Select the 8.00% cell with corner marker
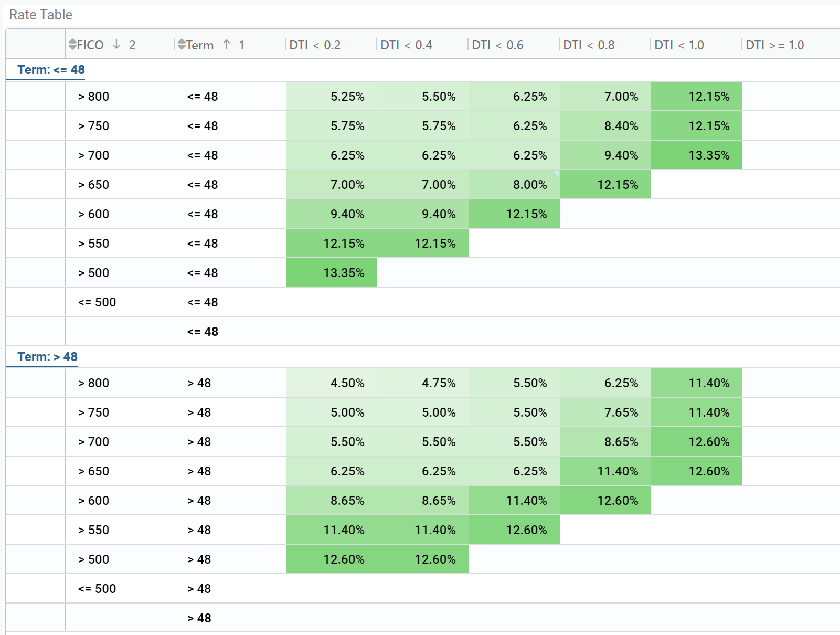 tap(514, 184)
